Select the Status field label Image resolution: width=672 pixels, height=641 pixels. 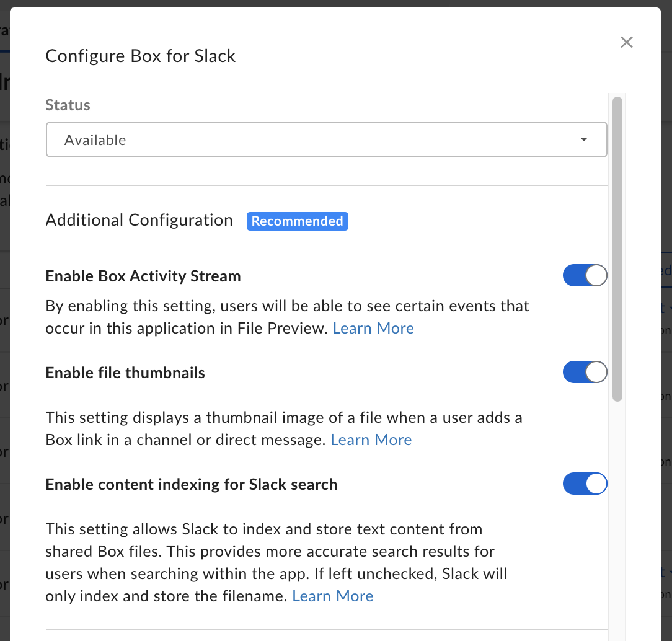tap(68, 105)
